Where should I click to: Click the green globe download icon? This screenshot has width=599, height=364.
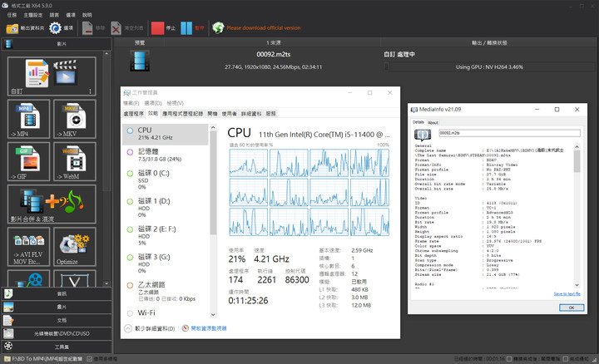(x=218, y=28)
